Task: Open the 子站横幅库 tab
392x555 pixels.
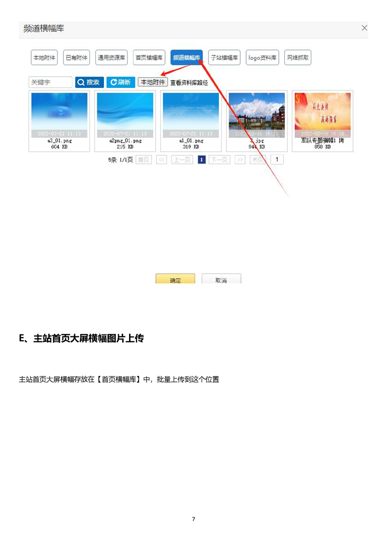Action: click(x=224, y=58)
